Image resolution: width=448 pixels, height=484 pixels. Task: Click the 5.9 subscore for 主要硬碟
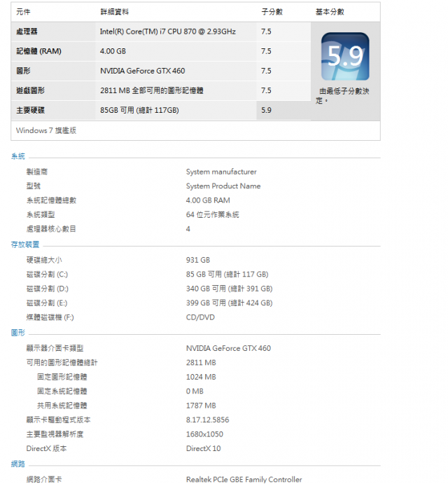coord(266,110)
